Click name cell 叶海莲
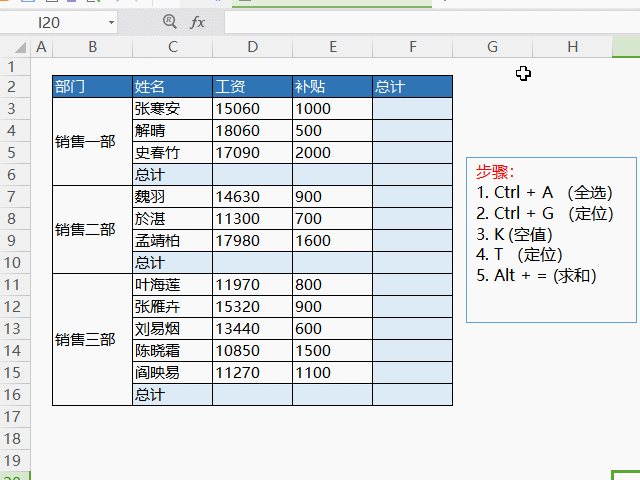 tap(173, 285)
